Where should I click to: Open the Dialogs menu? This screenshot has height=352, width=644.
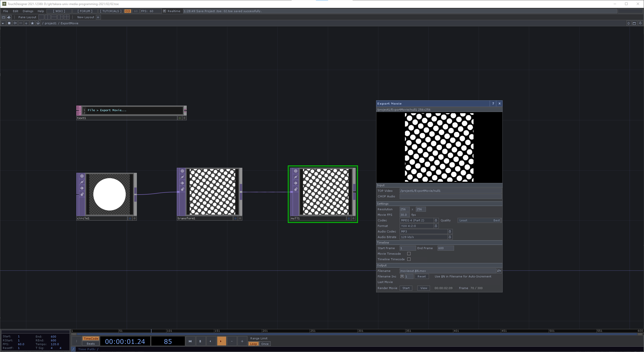pos(28,11)
